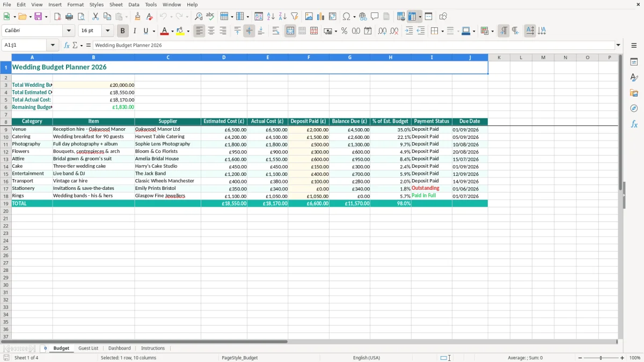Open the Tools menu
The width and height of the screenshot is (644, 362).
[x=151, y=4]
